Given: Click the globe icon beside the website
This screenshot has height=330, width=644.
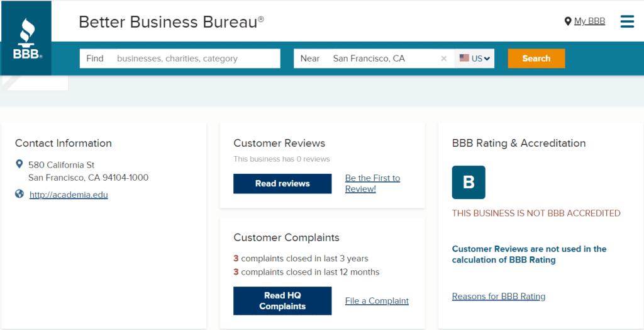Looking at the screenshot, I should tap(19, 194).
